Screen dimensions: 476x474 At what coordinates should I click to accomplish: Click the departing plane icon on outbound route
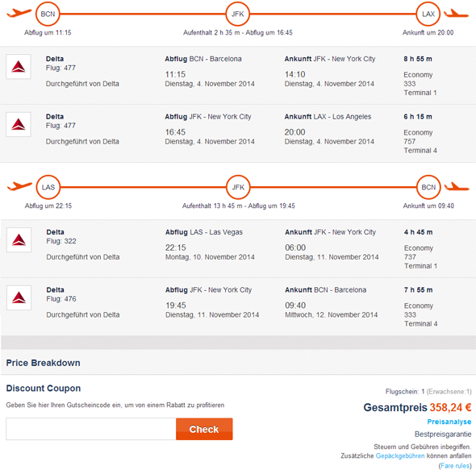[x=19, y=13]
